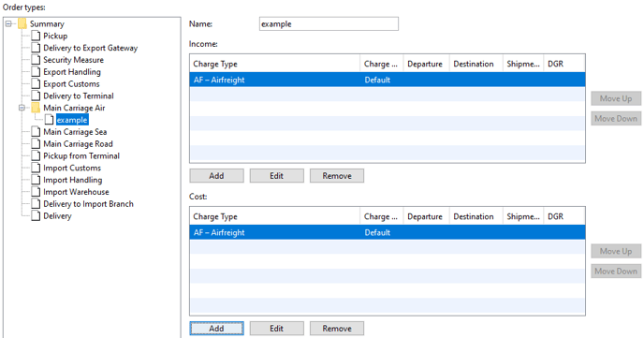The height and width of the screenshot is (338, 644).
Task: Select Export Customs in the tree
Action: tap(71, 83)
